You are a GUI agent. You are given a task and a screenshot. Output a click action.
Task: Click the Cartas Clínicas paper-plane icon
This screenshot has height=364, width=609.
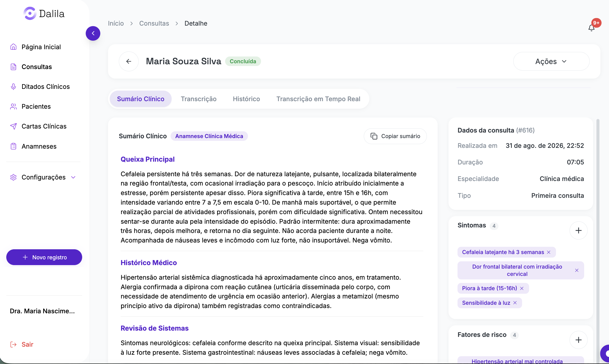point(13,126)
